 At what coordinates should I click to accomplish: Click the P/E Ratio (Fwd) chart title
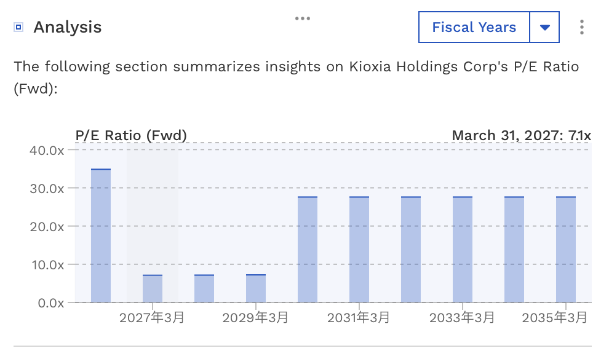pyautogui.click(x=131, y=135)
